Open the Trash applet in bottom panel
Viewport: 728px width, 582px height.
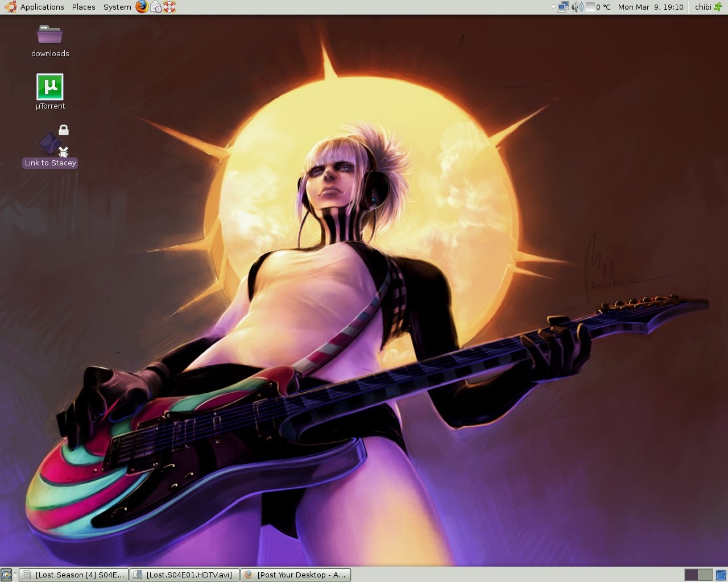[x=721, y=575]
